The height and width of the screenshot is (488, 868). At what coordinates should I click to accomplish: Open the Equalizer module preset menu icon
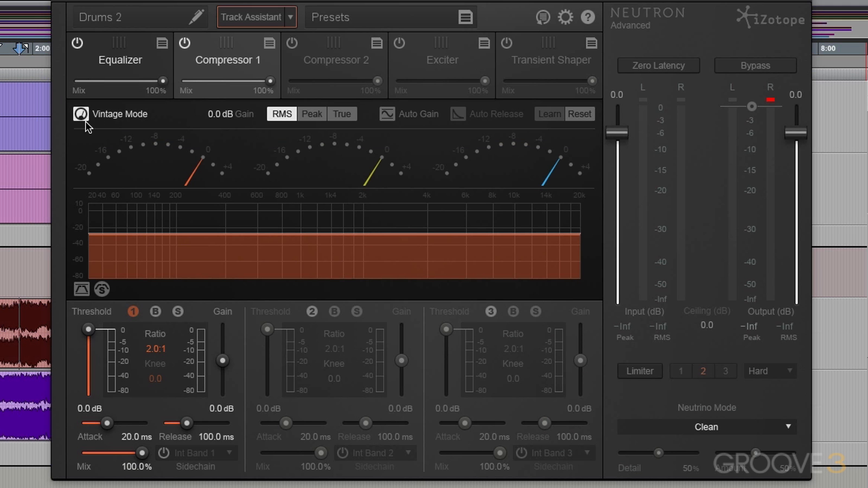click(x=162, y=43)
